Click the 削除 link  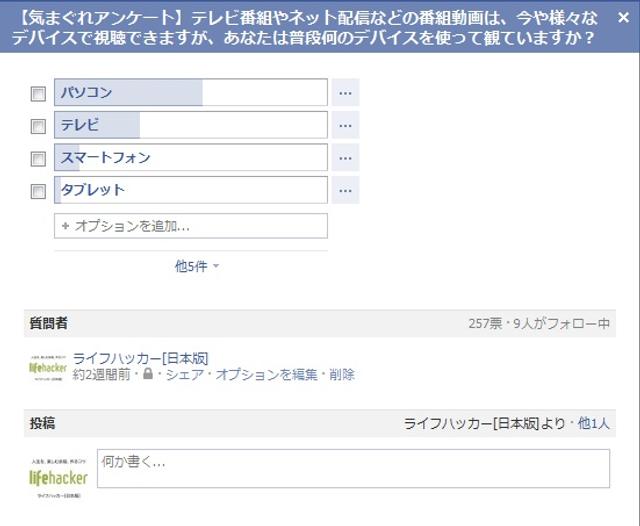click(x=342, y=374)
